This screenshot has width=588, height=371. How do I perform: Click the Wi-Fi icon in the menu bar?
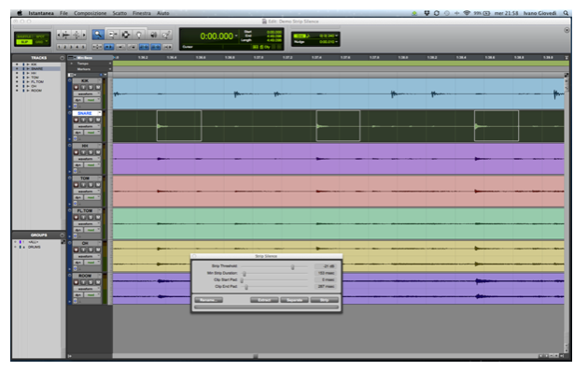point(467,13)
